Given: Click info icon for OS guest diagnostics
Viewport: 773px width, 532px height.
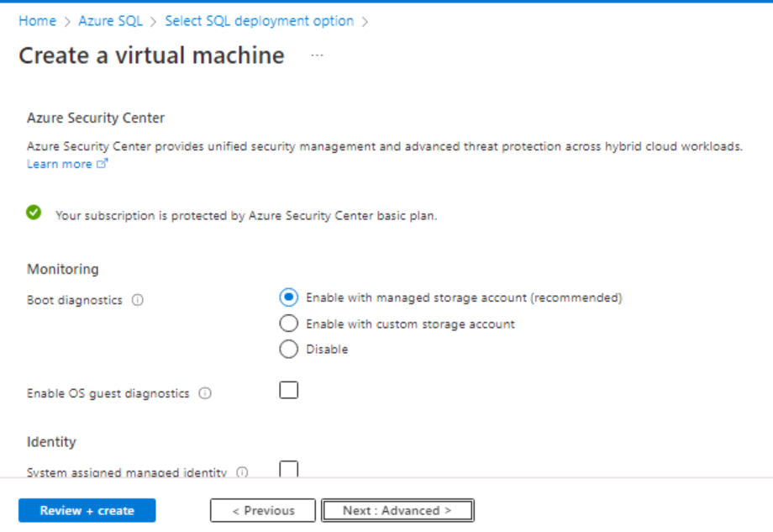Looking at the screenshot, I should click(x=205, y=393).
